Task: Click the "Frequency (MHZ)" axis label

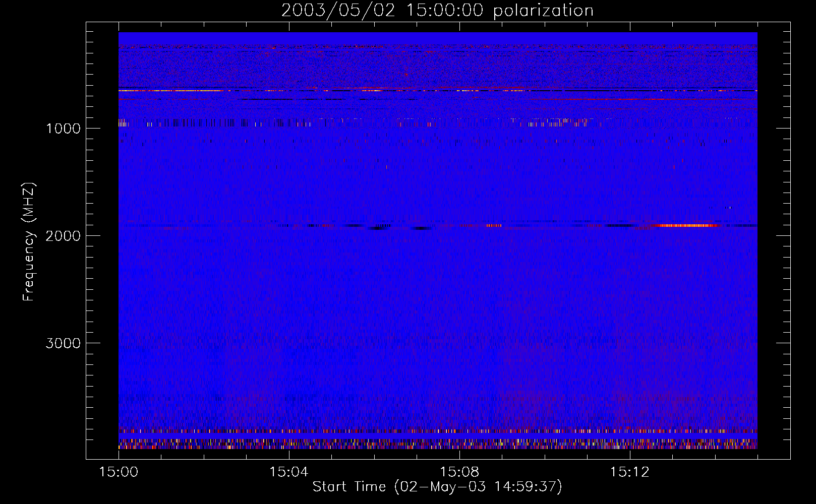Action: (x=29, y=241)
